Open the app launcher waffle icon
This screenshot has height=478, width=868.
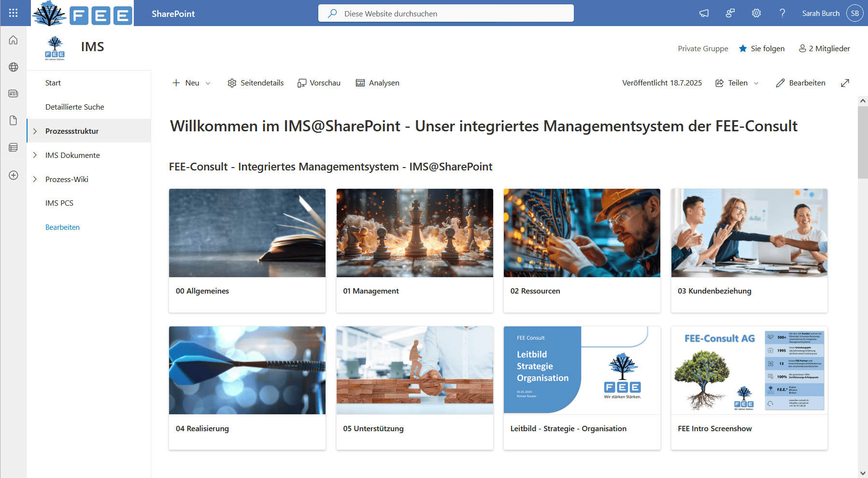[13, 13]
